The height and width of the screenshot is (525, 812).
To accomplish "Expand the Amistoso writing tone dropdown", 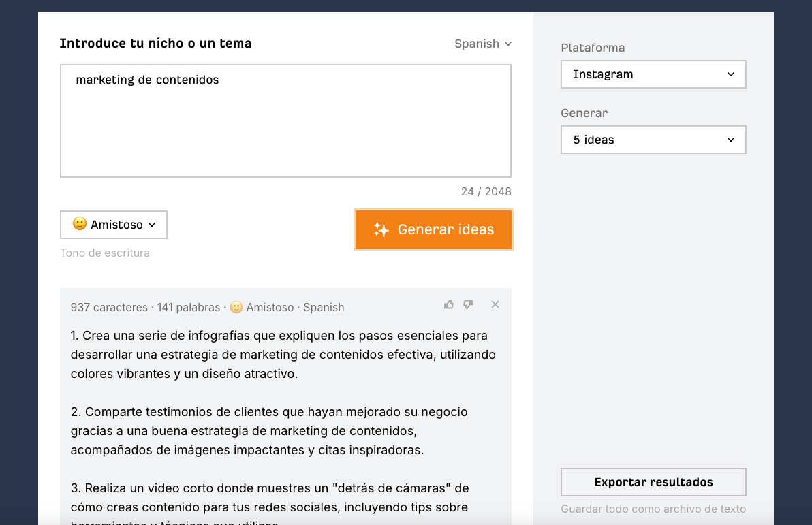I will tap(113, 224).
